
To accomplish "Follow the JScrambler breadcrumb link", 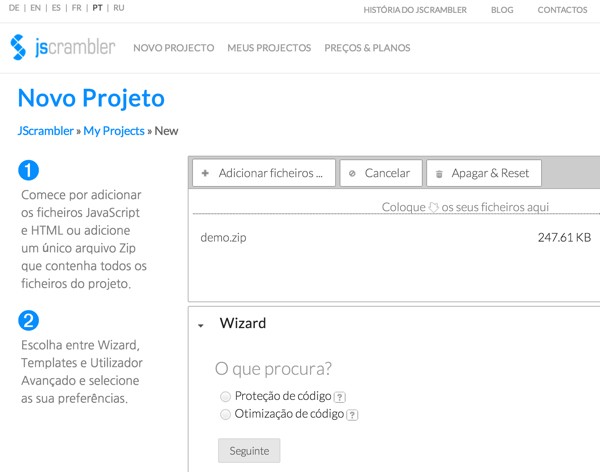I will click(x=46, y=131).
